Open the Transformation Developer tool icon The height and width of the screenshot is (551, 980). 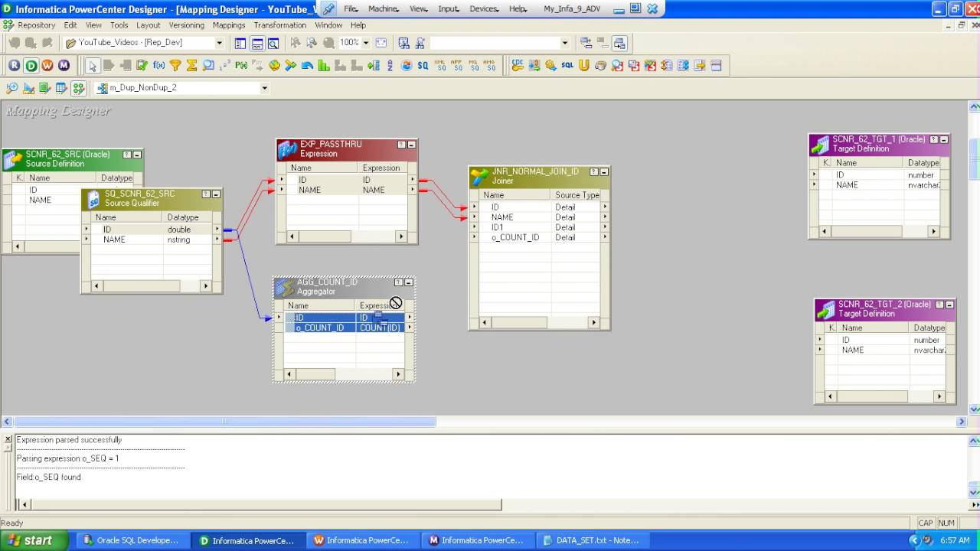(x=45, y=88)
